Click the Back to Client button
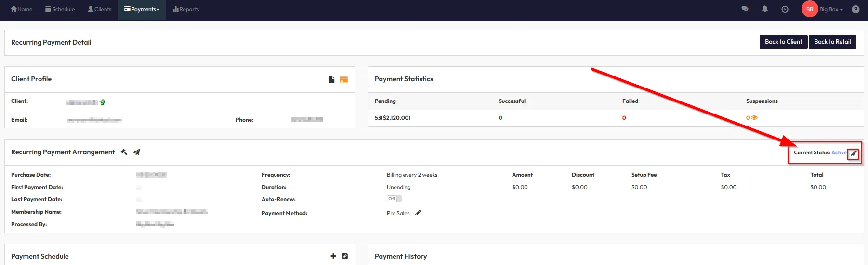 click(x=783, y=42)
